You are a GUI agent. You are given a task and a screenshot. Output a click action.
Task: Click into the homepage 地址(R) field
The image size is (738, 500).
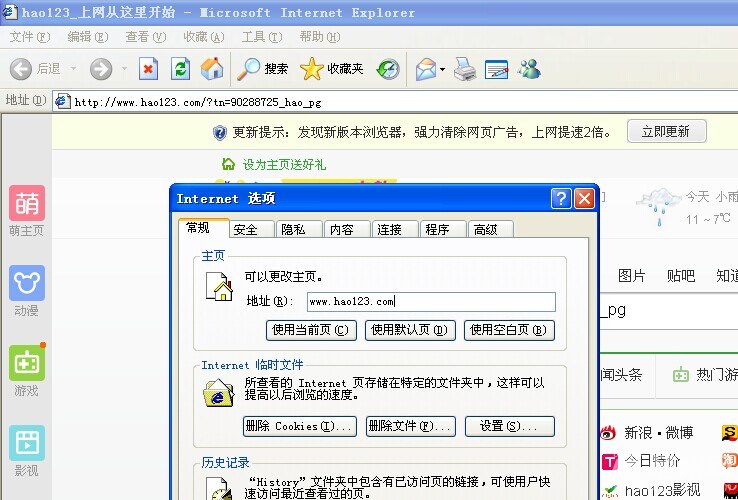[431, 302]
